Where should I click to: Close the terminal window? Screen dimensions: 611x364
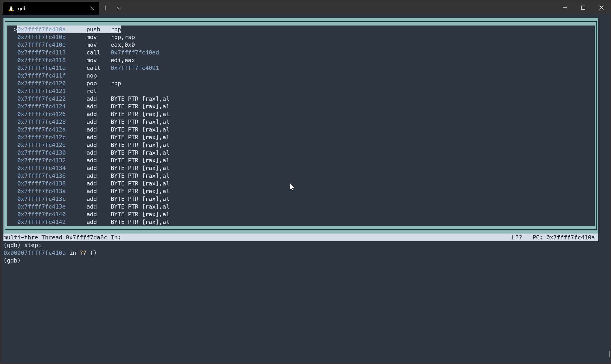click(601, 8)
